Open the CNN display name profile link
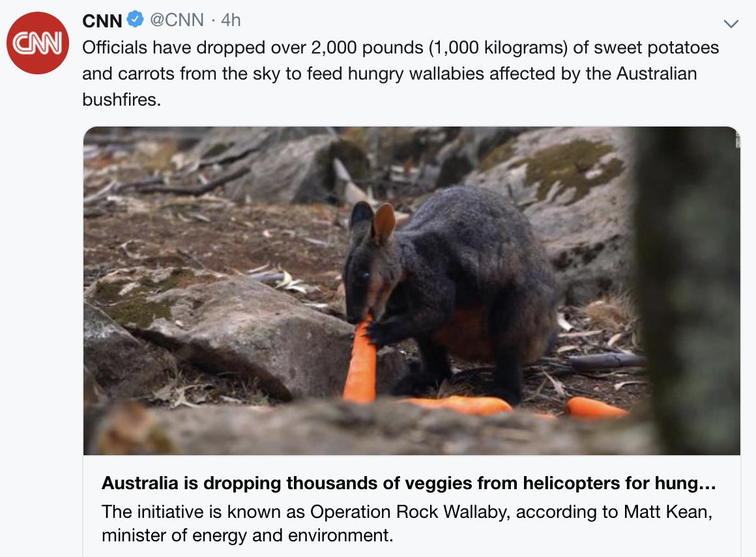The width and height of the screenshot is (756, 557). coord(102,20)
